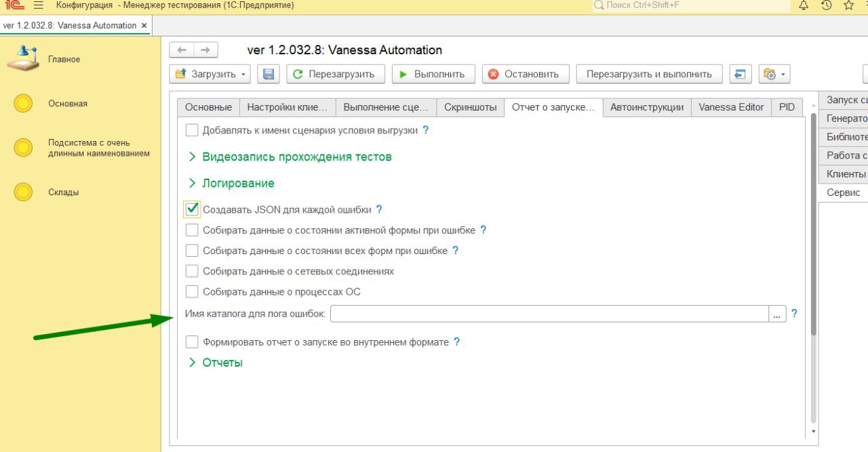
Task: Open help for всех форм при ошибке
Action: point(456,250)
